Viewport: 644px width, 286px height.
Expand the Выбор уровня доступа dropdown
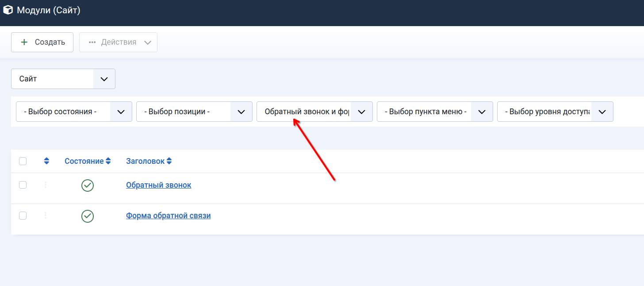555,112
